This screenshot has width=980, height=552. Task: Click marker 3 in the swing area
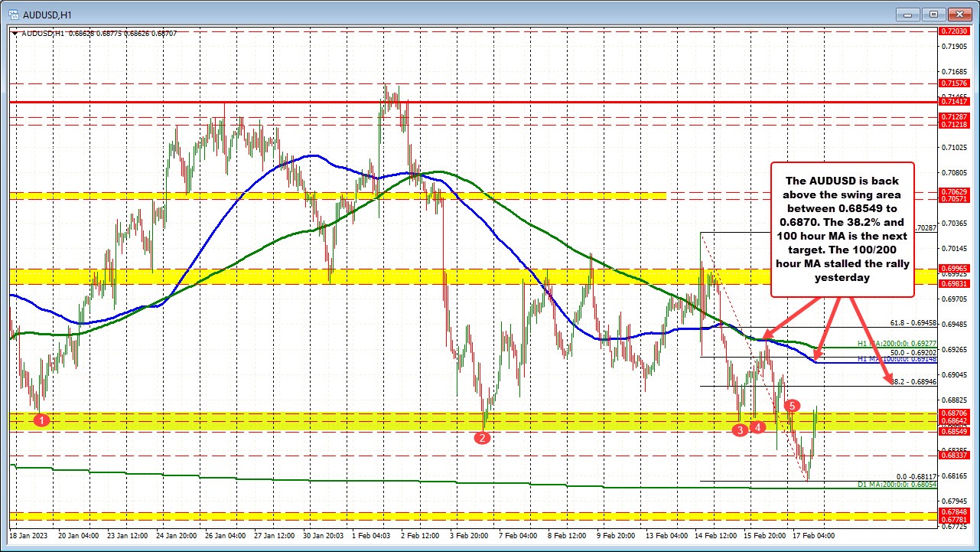(x=740, y=430)
